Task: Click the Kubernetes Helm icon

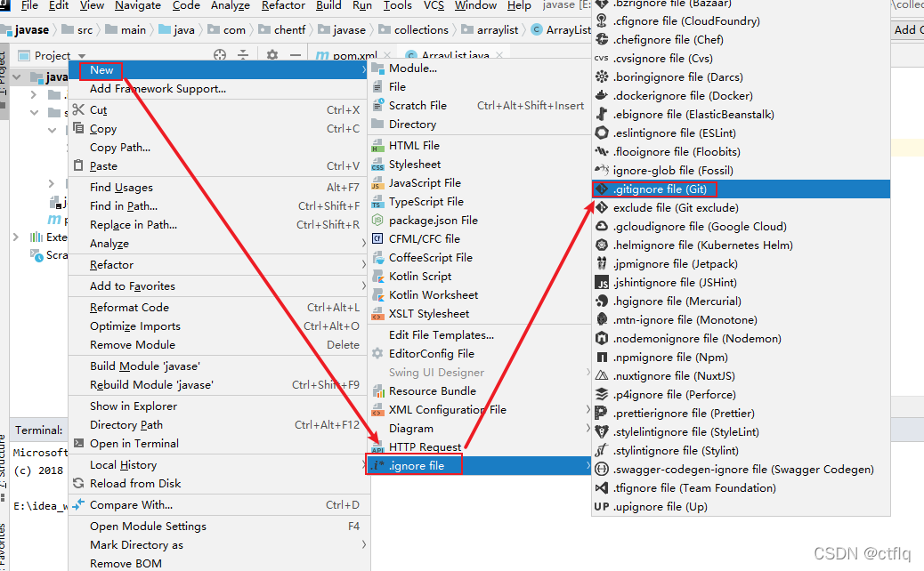Action: [601, 245]
